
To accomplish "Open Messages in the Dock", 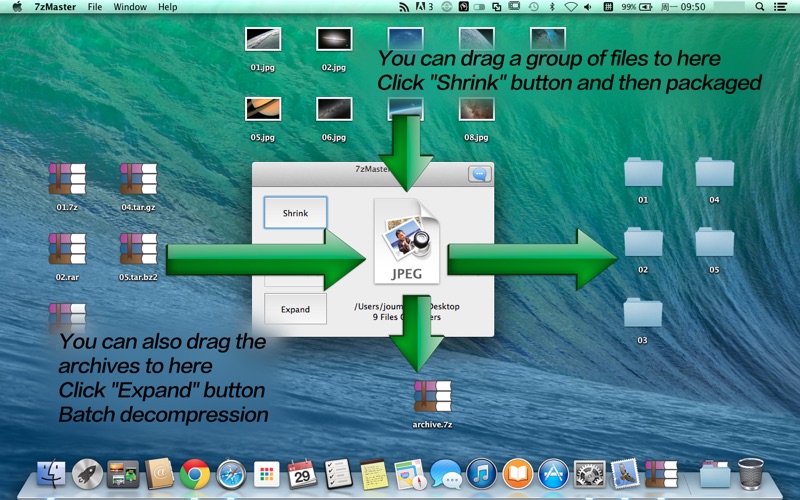I will click(446, 474).
